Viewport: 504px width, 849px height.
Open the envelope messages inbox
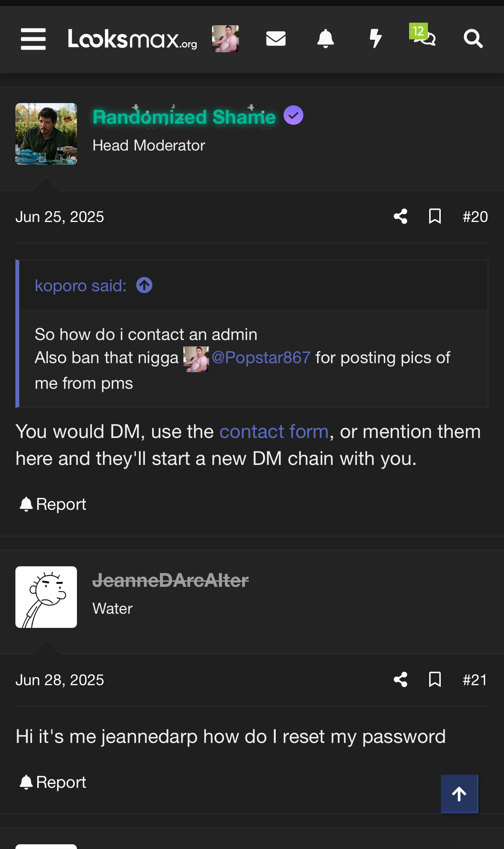pyautogui.click(x=276, y=38)
